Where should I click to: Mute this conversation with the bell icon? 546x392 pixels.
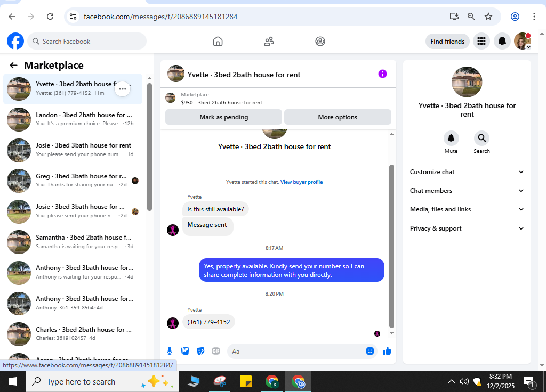click(x=451, y=138)
